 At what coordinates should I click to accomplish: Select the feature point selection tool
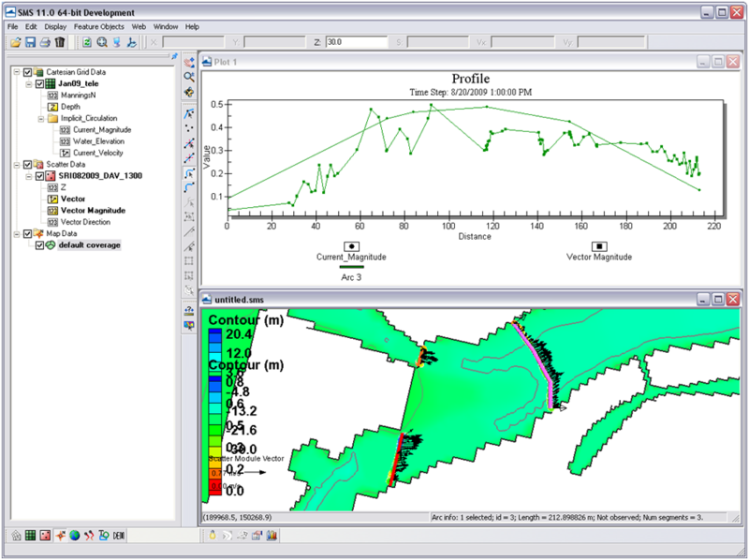[x=189, y=113]
